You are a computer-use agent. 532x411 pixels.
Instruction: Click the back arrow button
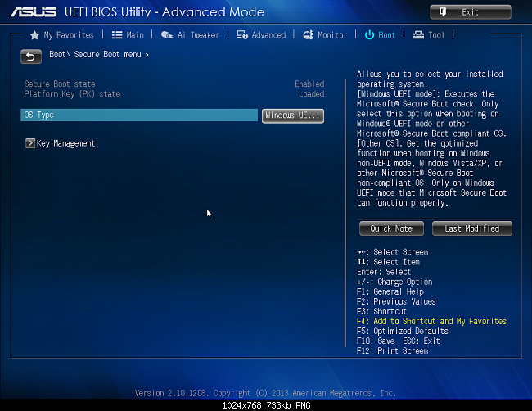pyautogui.click(x=31, y=56)
